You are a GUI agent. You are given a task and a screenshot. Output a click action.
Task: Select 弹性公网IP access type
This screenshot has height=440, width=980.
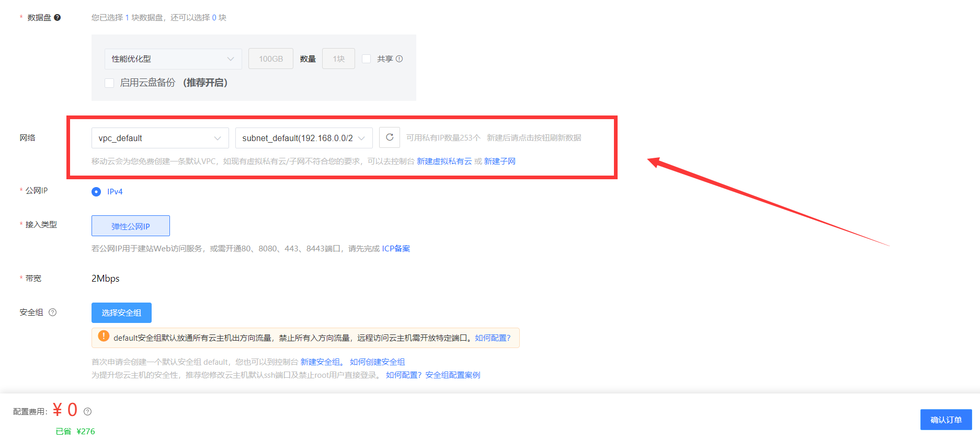tap(131, 226)
